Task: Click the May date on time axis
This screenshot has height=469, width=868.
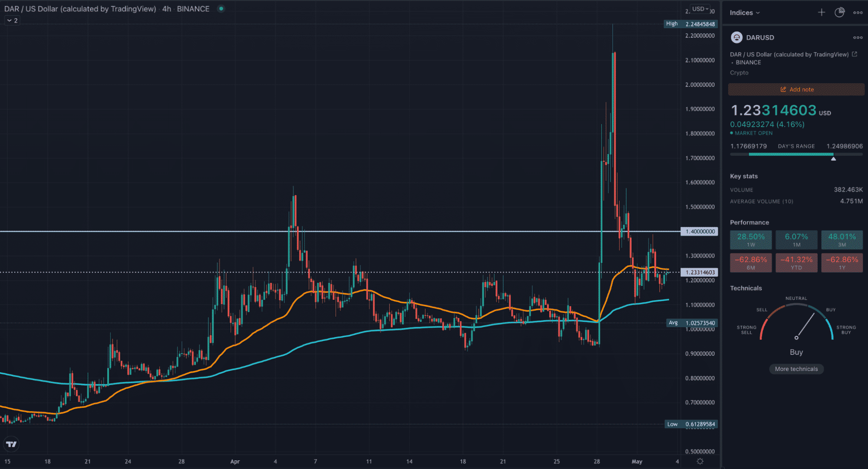Action: click(x=637, y=462)
